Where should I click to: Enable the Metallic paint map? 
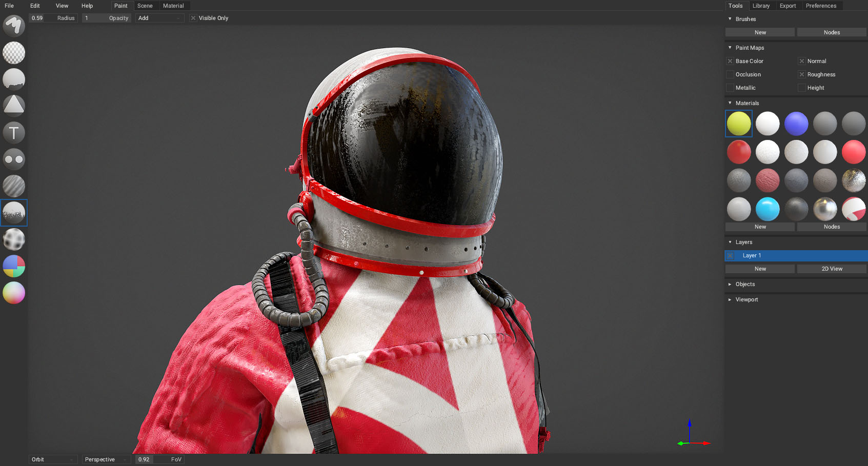point(730,88)
